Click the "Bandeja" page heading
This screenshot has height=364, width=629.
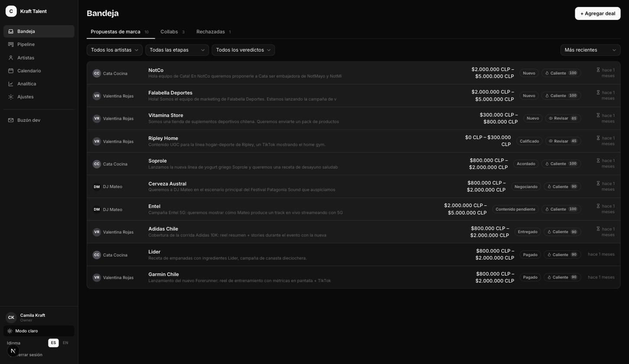tap(103, 13)
